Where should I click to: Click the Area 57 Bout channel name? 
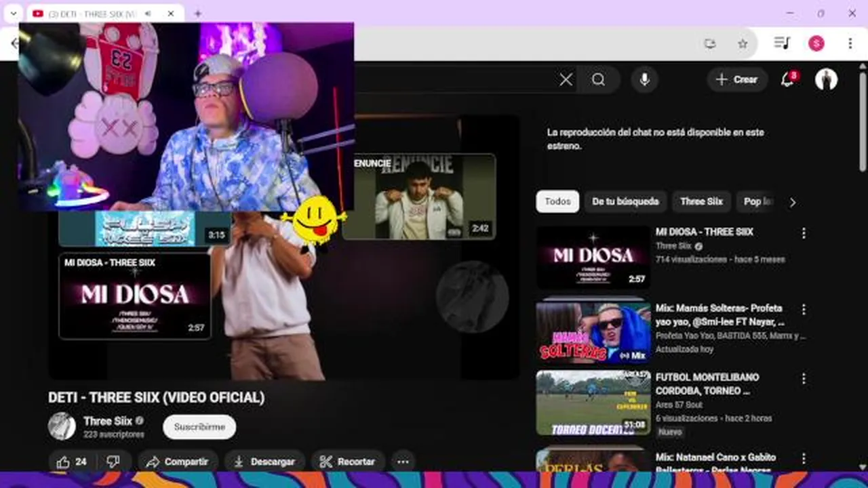click(678, 405)
